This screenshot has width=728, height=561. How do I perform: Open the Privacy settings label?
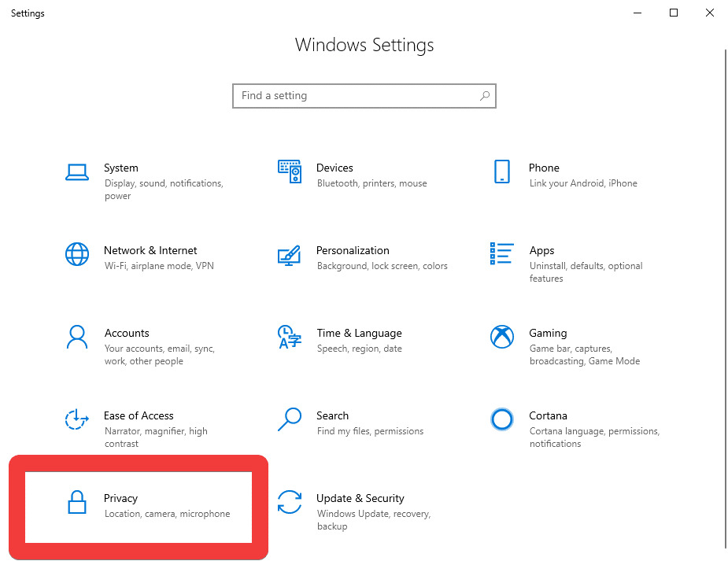pos(120,498)
